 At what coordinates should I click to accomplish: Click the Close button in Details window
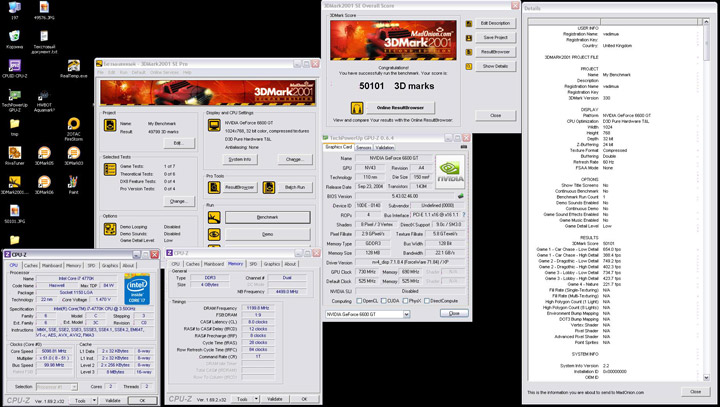(696, 392)
